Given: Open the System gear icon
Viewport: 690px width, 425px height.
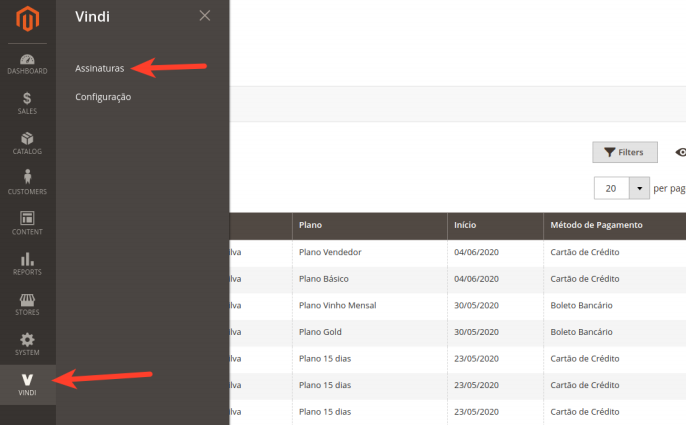Looking at the screenshot, I should pyautogui.click(x=27, y=344).
